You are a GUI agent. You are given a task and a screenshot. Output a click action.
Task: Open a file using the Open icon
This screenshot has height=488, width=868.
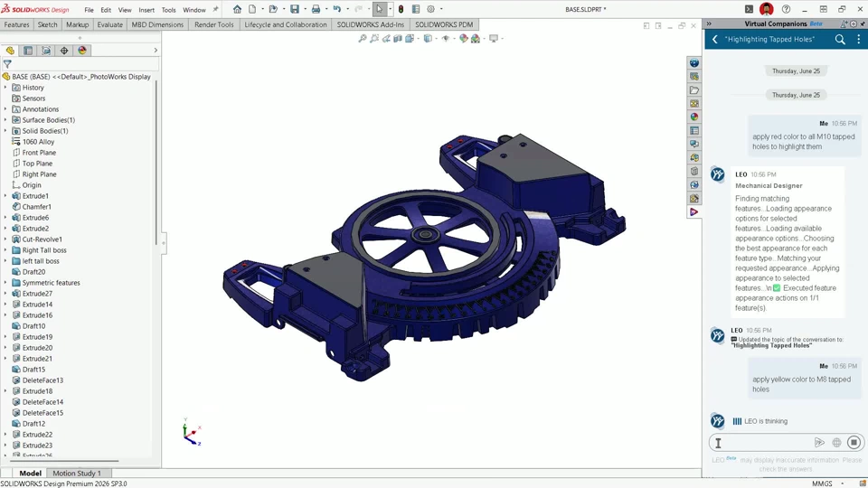tap(273, 9)
